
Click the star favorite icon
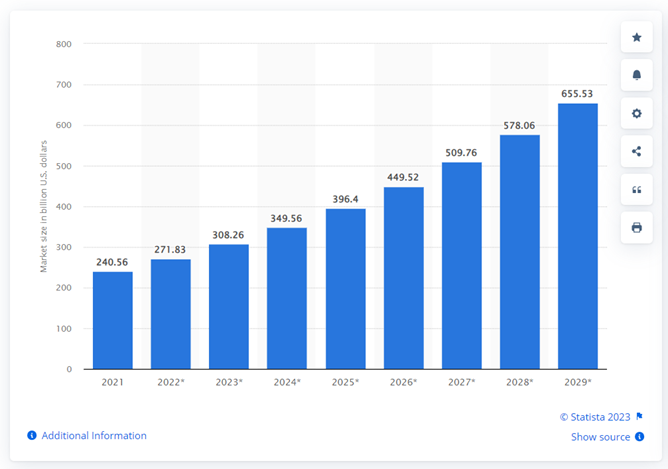tap(636, 37)
